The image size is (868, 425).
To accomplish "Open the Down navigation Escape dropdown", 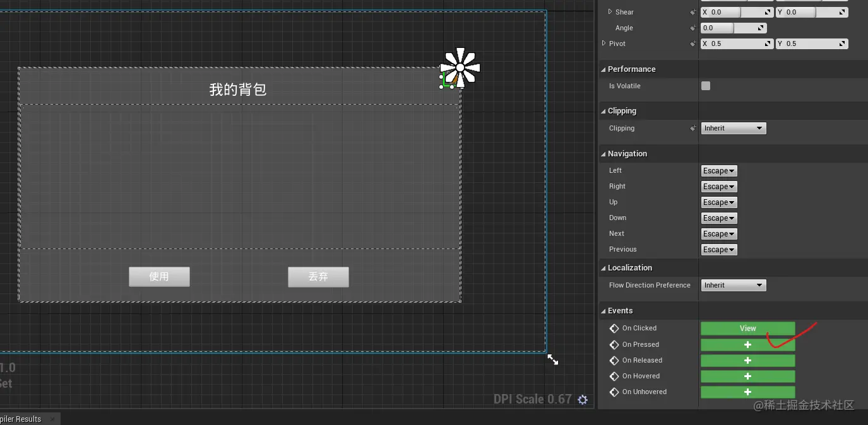I will (719, 218).
